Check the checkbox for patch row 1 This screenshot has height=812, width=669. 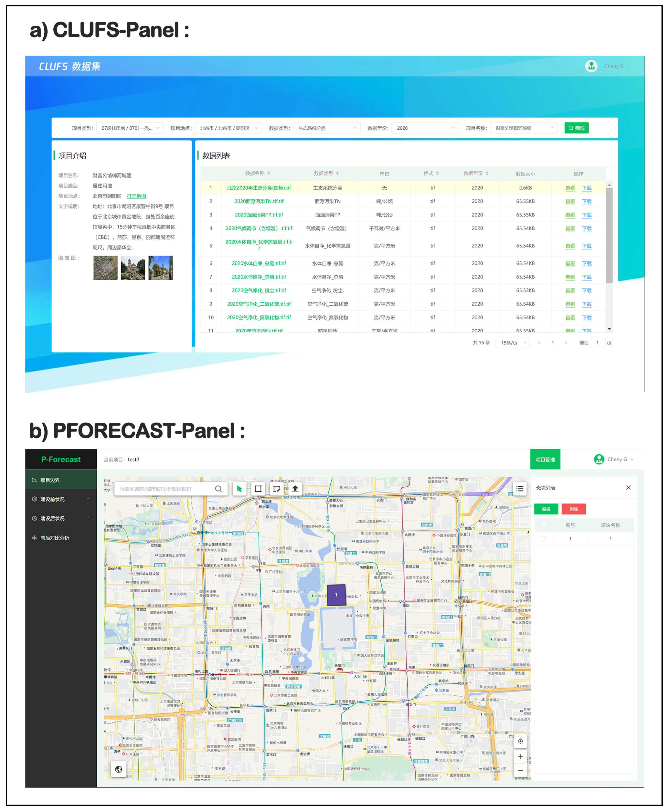(543, 539)
